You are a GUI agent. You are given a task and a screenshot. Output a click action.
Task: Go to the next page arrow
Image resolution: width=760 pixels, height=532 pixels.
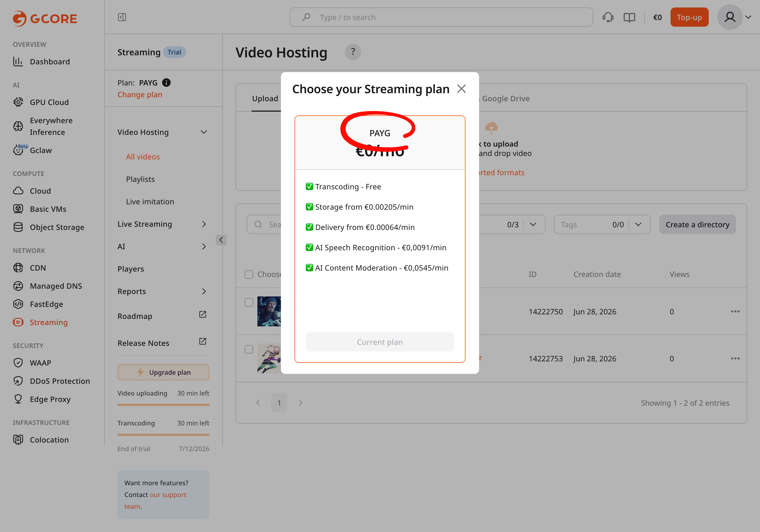pos(301,403)
